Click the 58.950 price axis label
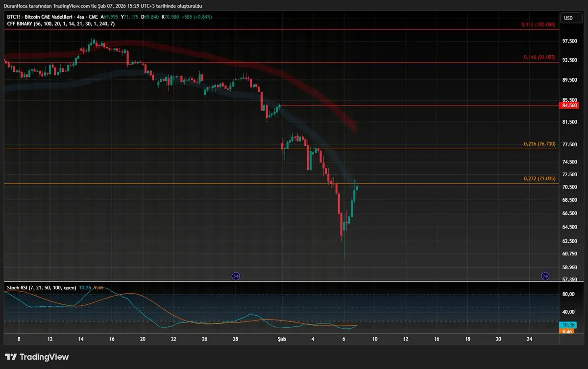588x369 pixels. (x=569, y=267)
